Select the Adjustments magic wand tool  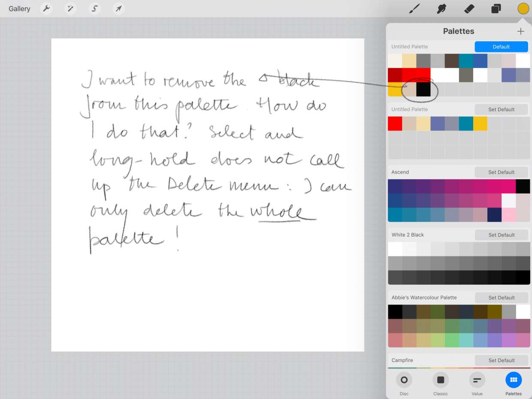[x=70, y=8]
